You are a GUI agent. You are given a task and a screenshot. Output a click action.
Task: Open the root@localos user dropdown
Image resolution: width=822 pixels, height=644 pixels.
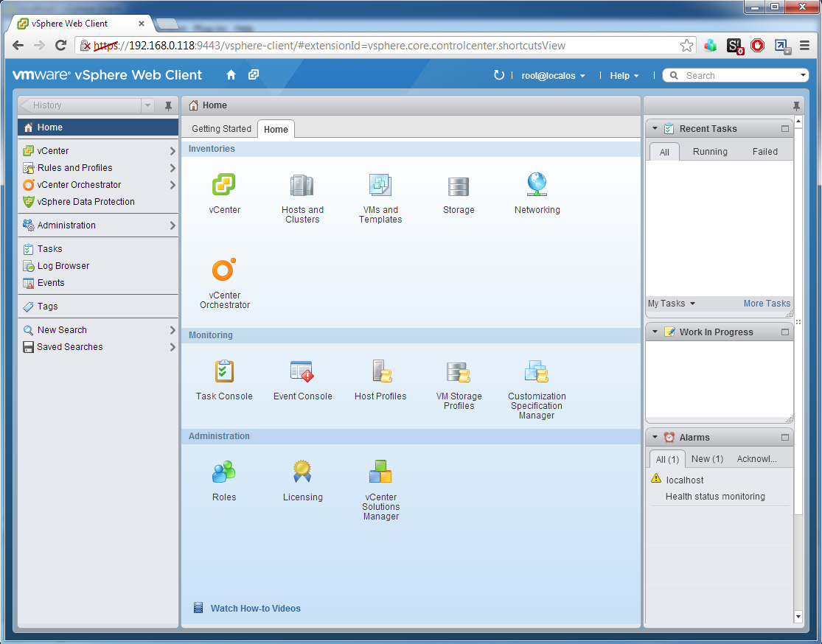click(x=553, y=75)
